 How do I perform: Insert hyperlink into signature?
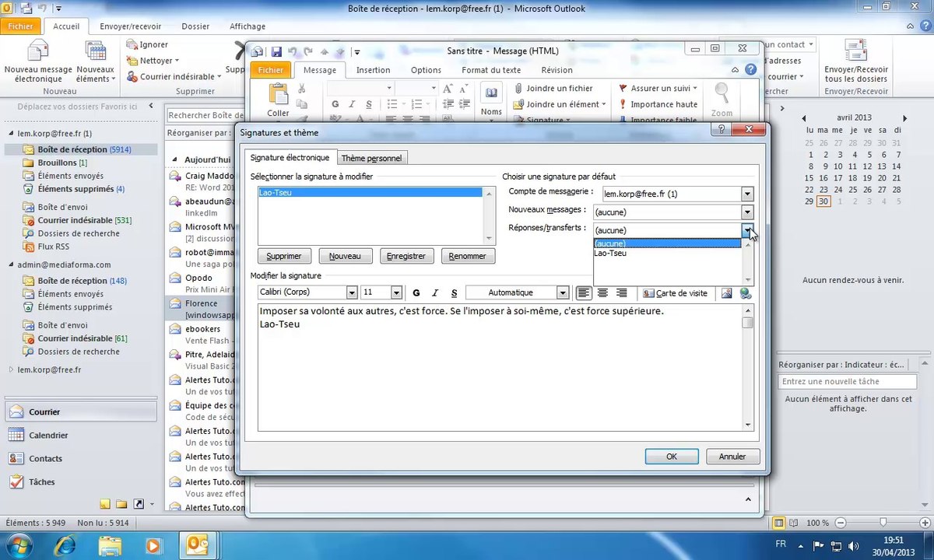coord(745,293)
